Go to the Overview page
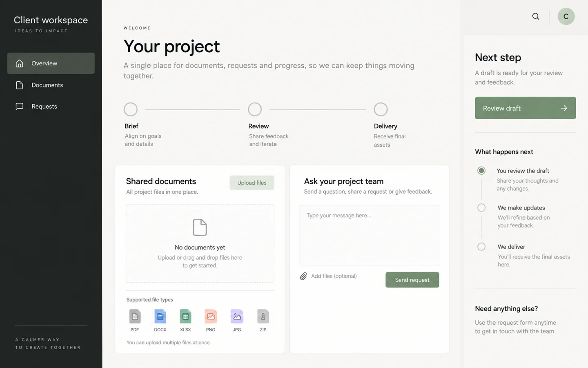Viewport: 588px width, 368px height. pyautogui.click(x=51, y=63)
